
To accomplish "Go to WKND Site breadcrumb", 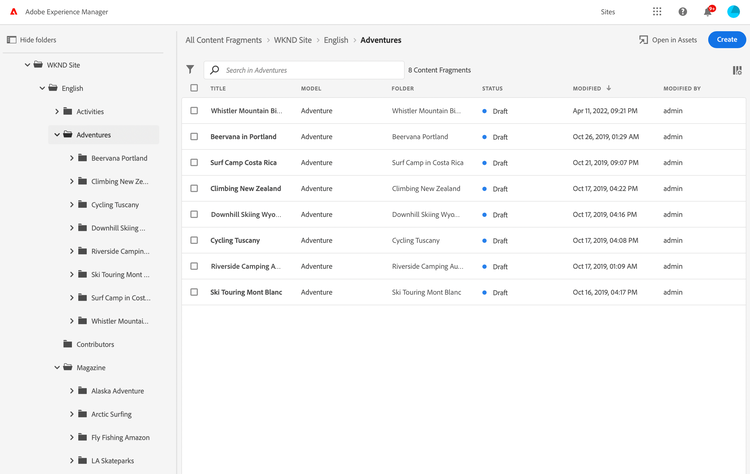I will (294, 40).
